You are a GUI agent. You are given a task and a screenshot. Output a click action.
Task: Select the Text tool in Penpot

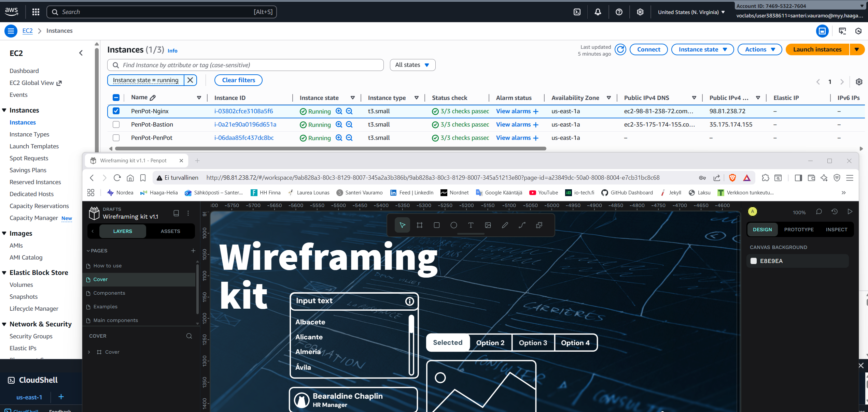(x=471, y=225)
